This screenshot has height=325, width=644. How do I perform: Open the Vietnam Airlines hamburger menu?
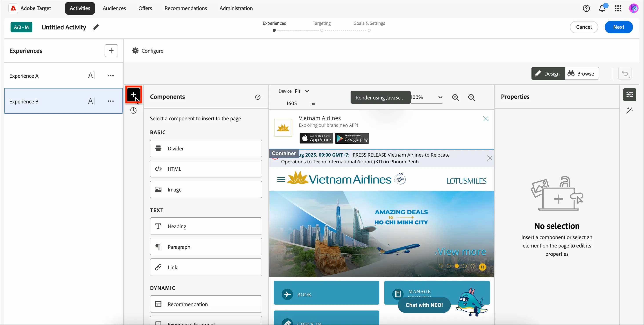coord(281,179)
